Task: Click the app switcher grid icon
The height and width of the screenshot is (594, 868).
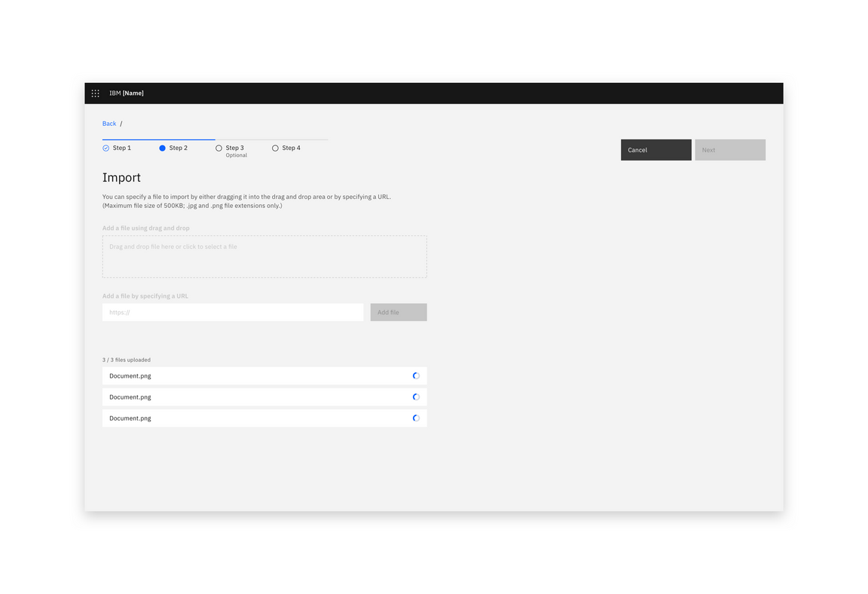Action: coord(95,93)
